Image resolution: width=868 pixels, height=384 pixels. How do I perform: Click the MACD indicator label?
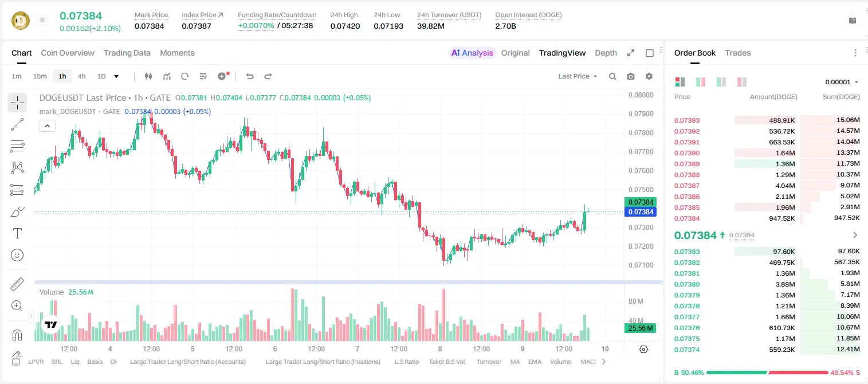click(588, 362)
